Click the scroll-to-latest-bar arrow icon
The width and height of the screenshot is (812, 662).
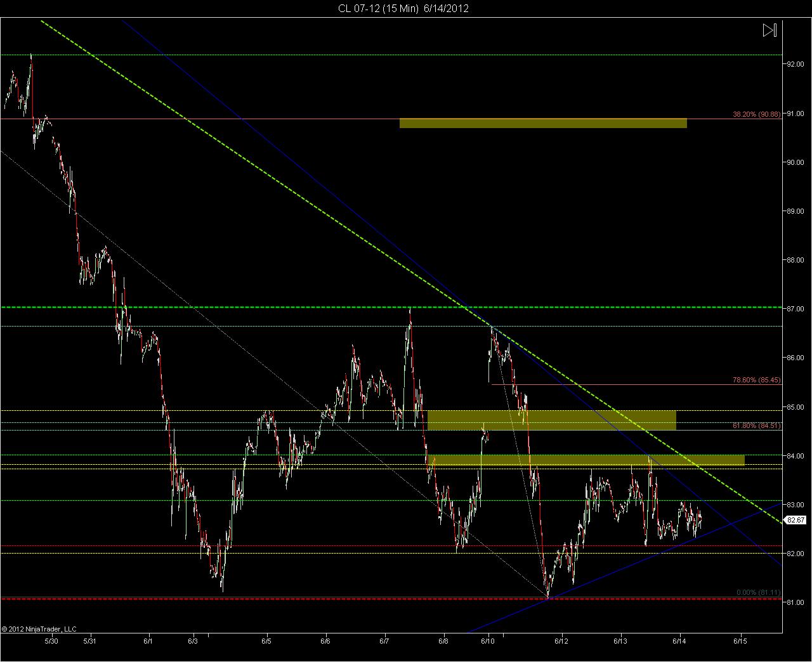(x=769, y=30)
